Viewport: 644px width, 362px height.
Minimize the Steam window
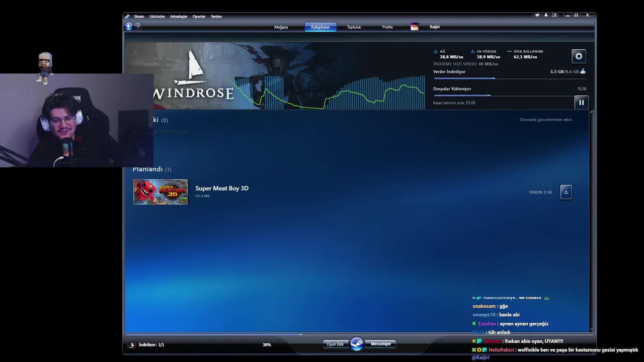[568, 15]
